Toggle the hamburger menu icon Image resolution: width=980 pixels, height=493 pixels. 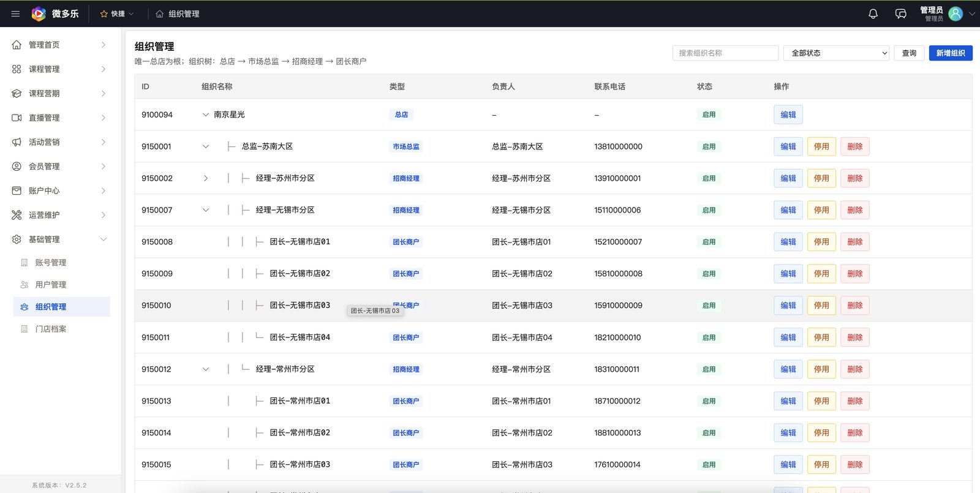pyautogui.click(x=15, y=13)
